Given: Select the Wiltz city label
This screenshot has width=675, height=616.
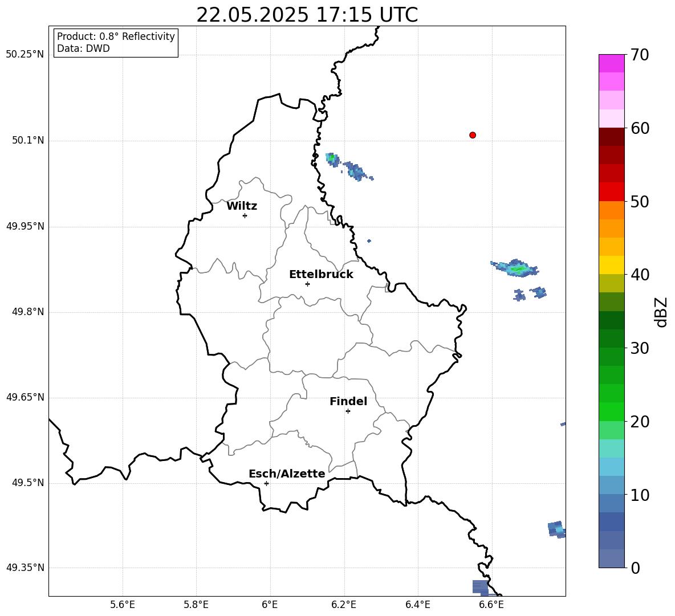Looking at the screenshot, I should click(242, 206).
